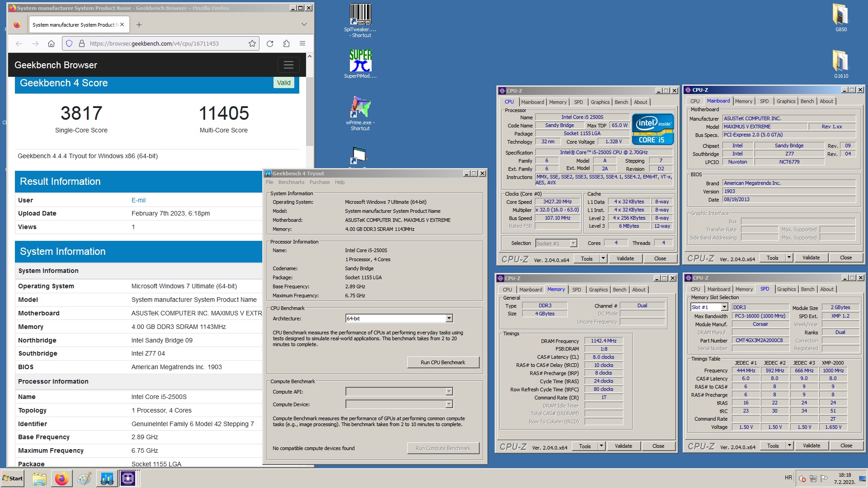Click Validate in SPD CPU-Z window
This screenshot has width=868, height=488.
point(811,446)
